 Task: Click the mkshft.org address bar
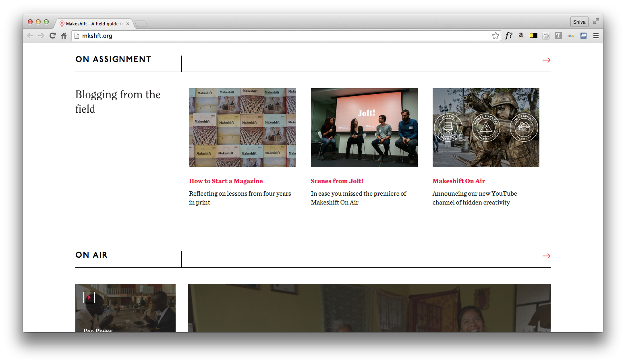pos(282,36)
